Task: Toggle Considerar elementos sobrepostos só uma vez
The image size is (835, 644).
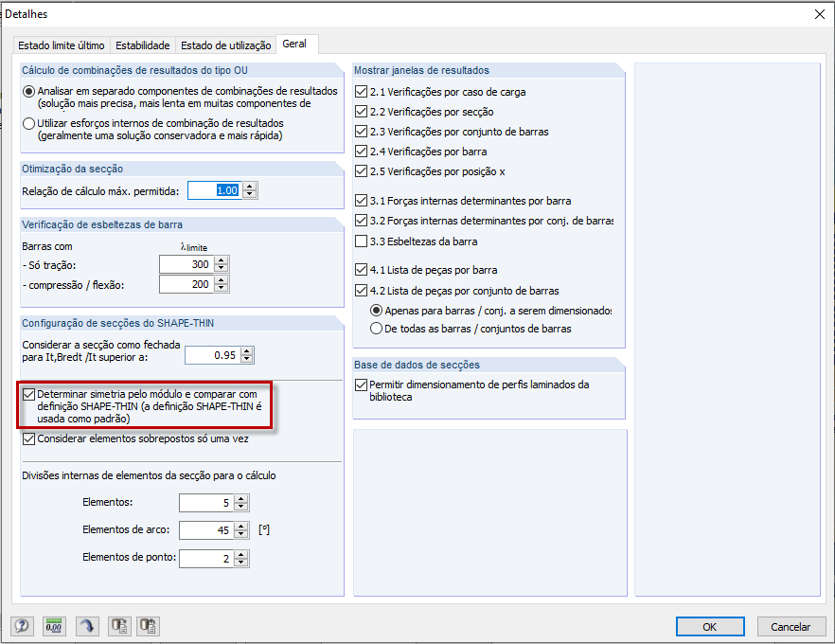Action: click(28, 439)
